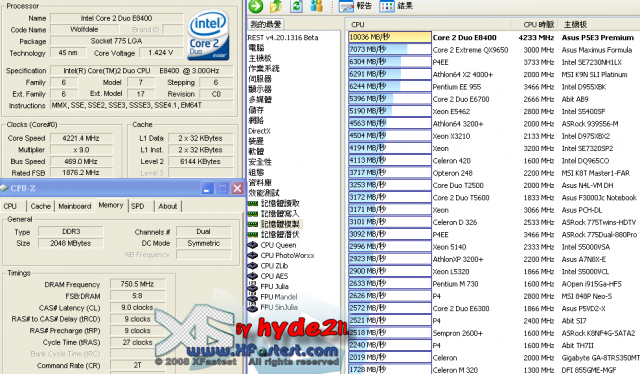Select the 顯示器 tree item
Screen dimensions: 640x374
coord(260,89)
